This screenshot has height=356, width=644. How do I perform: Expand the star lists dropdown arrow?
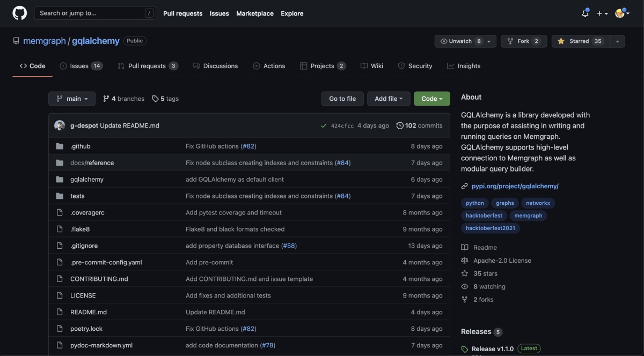click(x=618, y=41)
